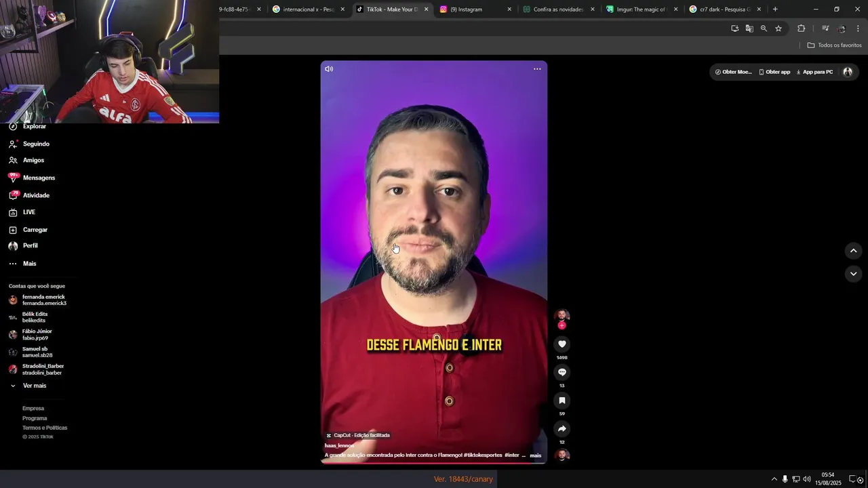Click App para PC download button
This screenshot has width=868, height=488.
click(x=814, y=72)
